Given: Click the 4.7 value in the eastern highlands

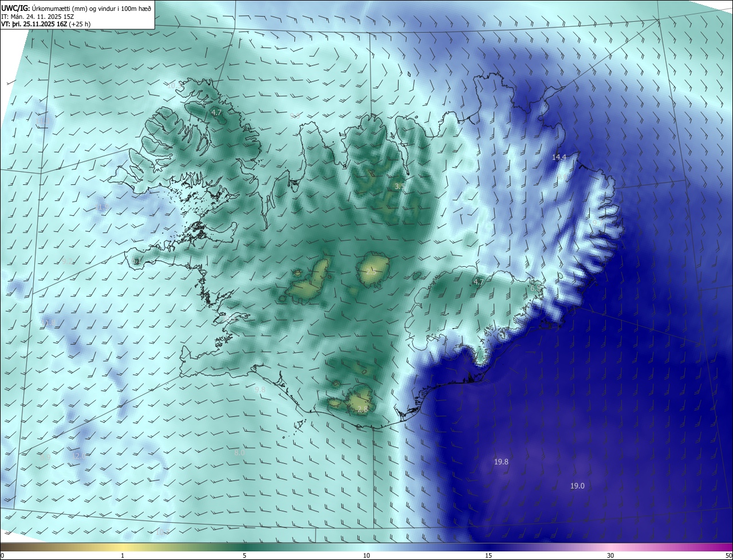Looking at the screenshot, I should pyautogui.click(x=479, y=282).
